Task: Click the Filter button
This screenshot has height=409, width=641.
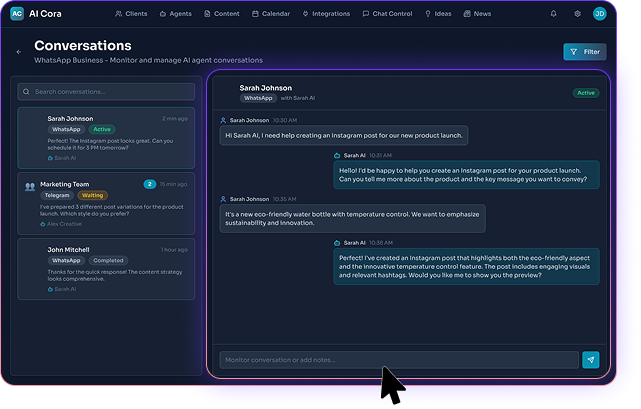Action: 585,51
